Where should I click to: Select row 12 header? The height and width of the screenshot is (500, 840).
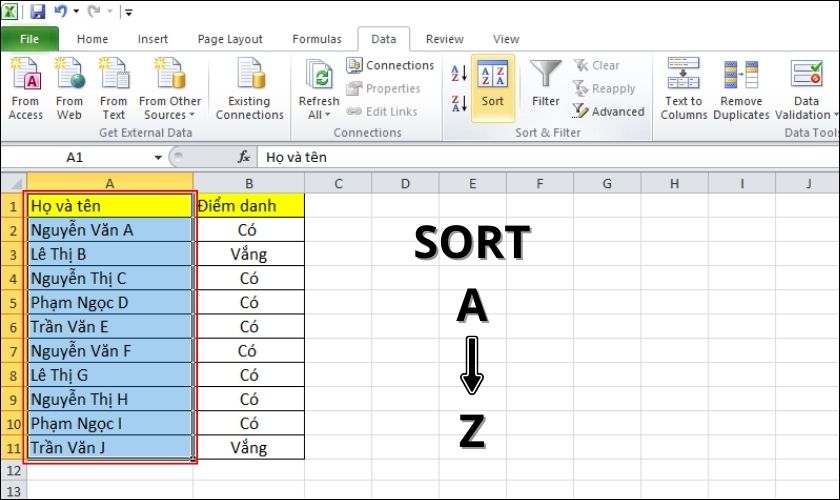(13, 471)
